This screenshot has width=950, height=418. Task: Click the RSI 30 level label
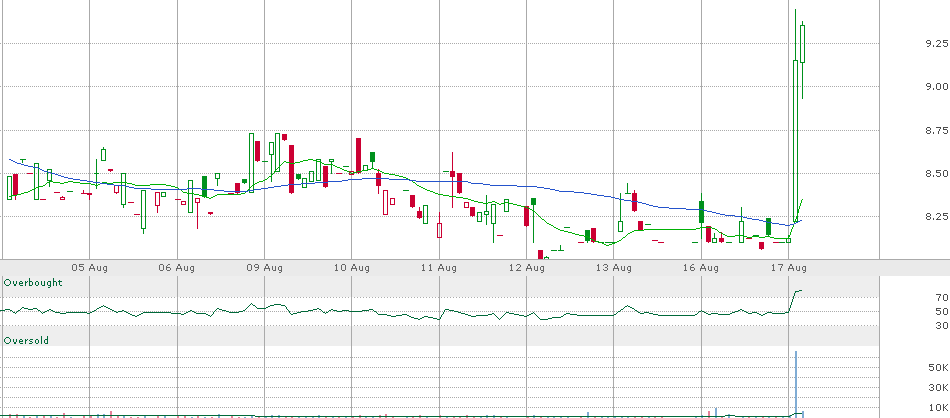click(x=942, y=326)
